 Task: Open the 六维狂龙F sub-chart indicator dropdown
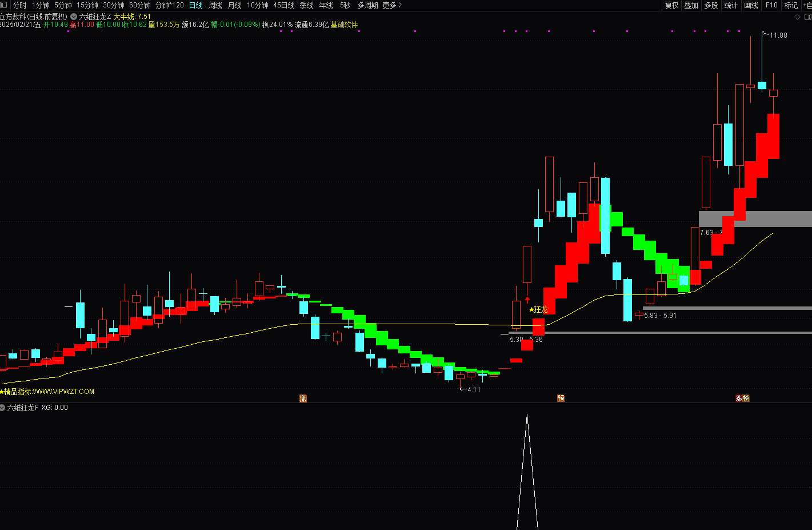(3, 408)
